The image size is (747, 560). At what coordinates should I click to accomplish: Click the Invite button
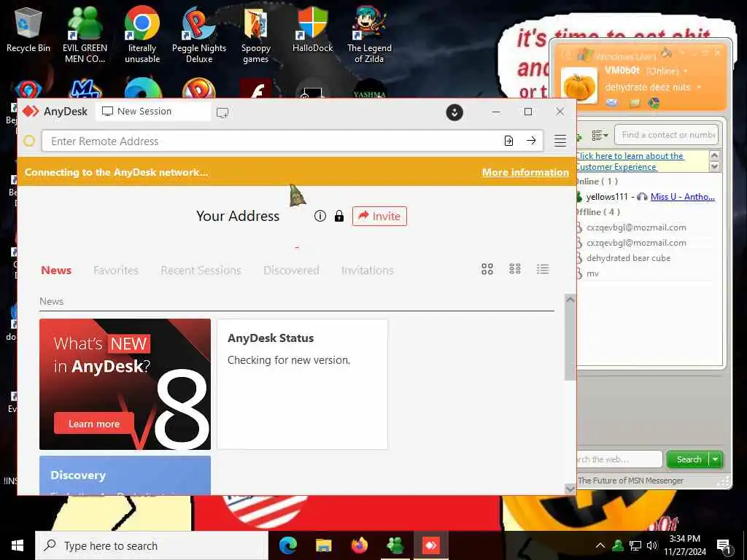click(379, 216)
